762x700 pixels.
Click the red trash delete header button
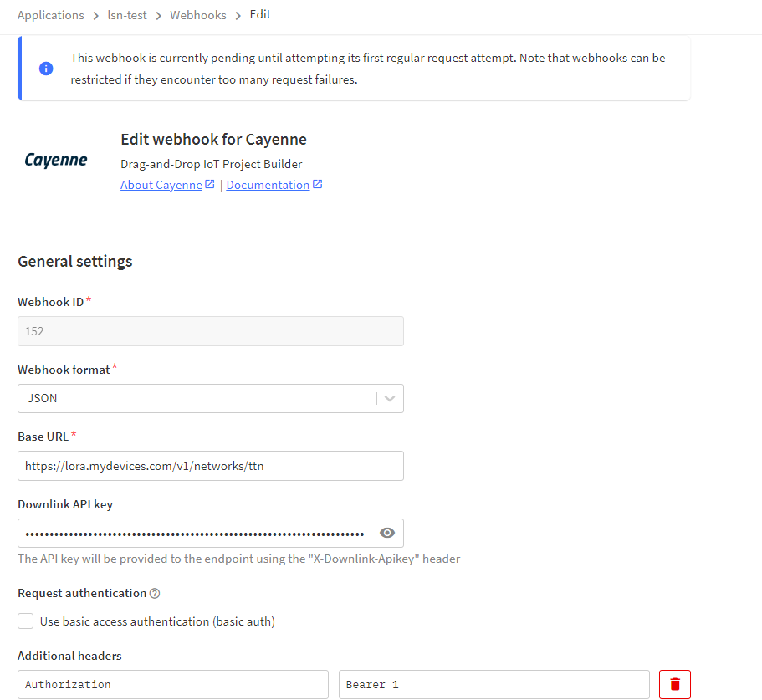[x=674, y=684]
